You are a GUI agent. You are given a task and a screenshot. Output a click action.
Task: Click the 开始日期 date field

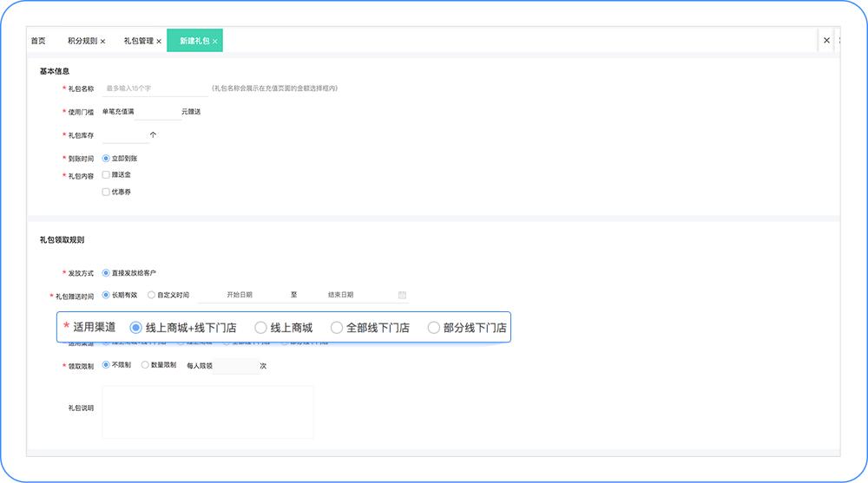(240, 295)
